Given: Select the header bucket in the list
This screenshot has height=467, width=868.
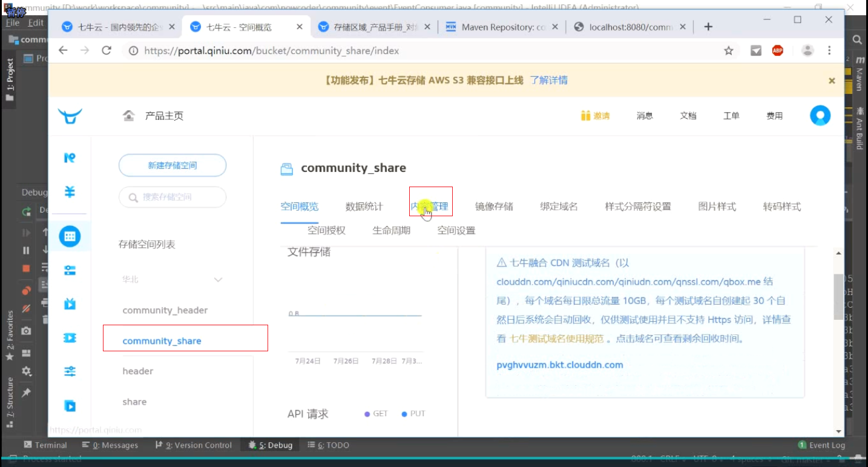Looking at the screenshot, I should click(x=138, y=371).
